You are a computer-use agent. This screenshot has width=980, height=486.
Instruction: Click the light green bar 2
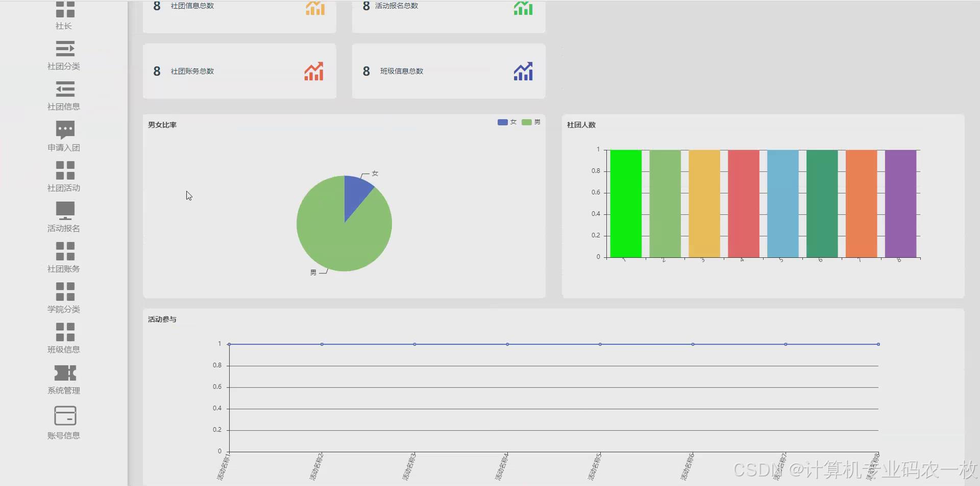665,204
